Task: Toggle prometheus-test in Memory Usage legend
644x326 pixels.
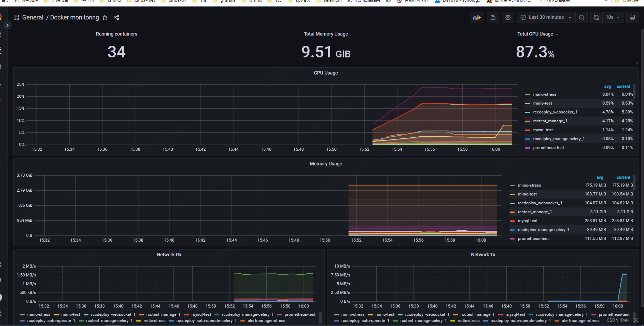Action: [x=533, y=239]
